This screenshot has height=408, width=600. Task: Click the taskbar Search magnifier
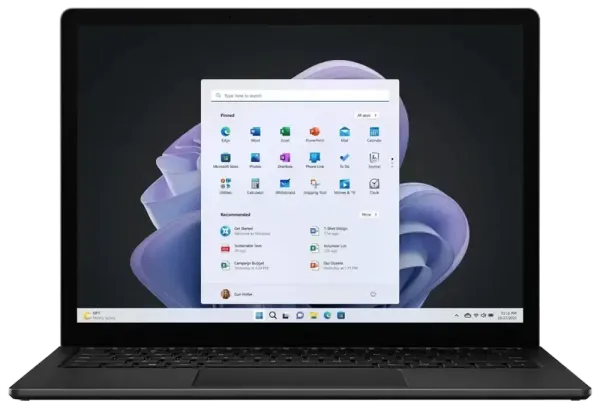tap(272, 315)
